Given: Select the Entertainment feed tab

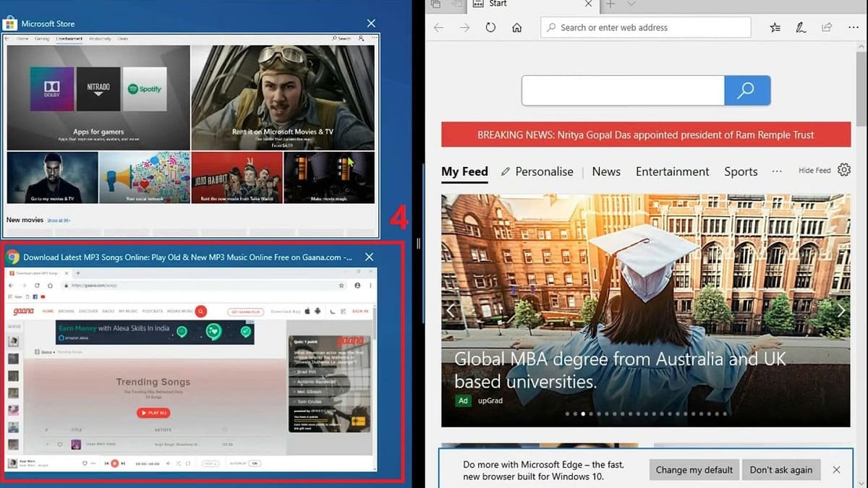Looking at the screenshot, I should 672,171.
